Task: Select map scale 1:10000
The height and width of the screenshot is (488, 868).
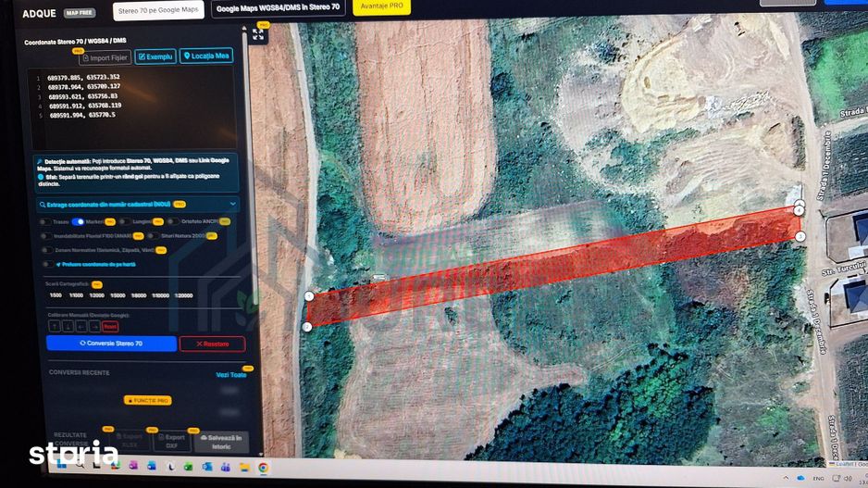Action: tap(160, 295)
